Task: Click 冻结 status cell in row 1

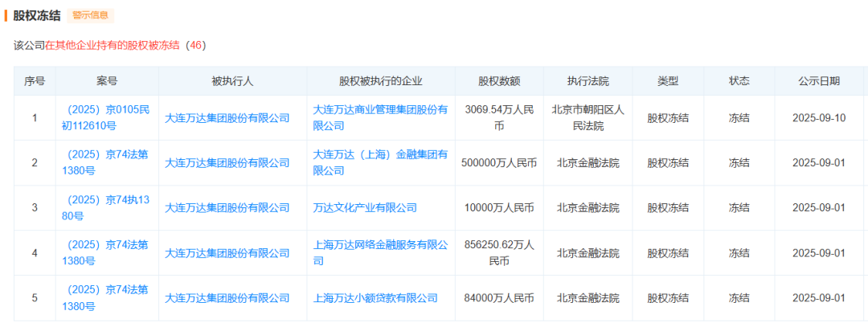Action: coord(739,118)
